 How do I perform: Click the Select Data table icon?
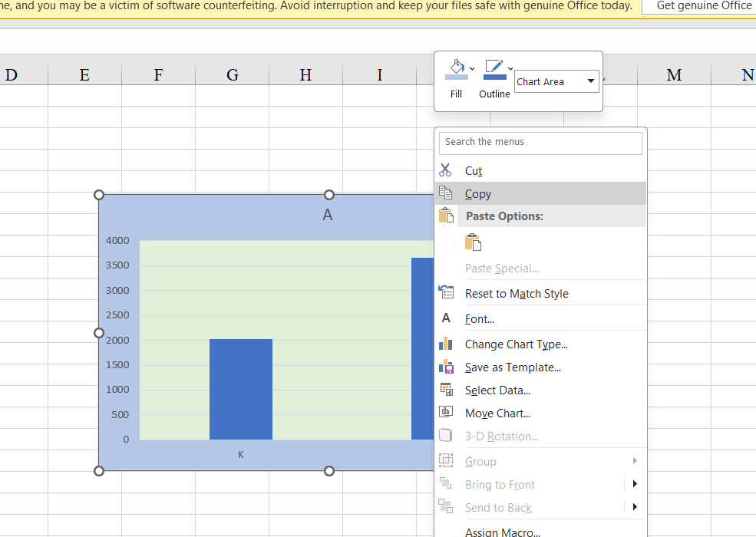[446, 389]
